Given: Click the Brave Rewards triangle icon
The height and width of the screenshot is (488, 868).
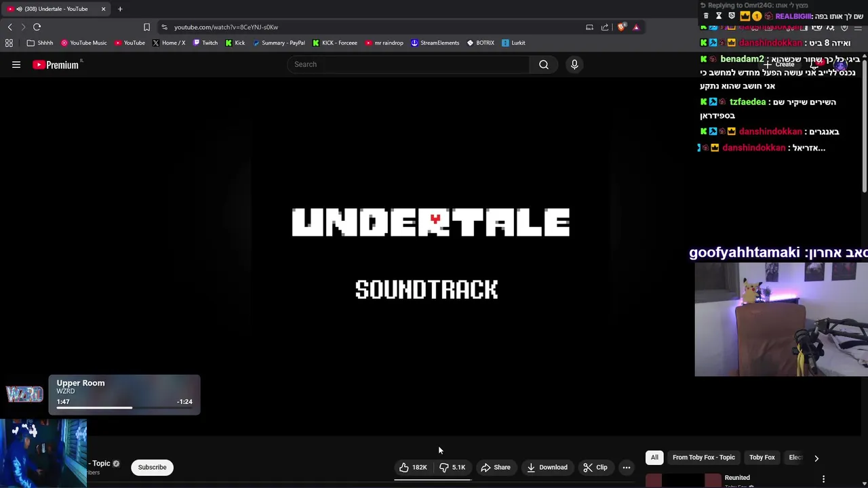Looking at the screenshot, I should (636, 27).
